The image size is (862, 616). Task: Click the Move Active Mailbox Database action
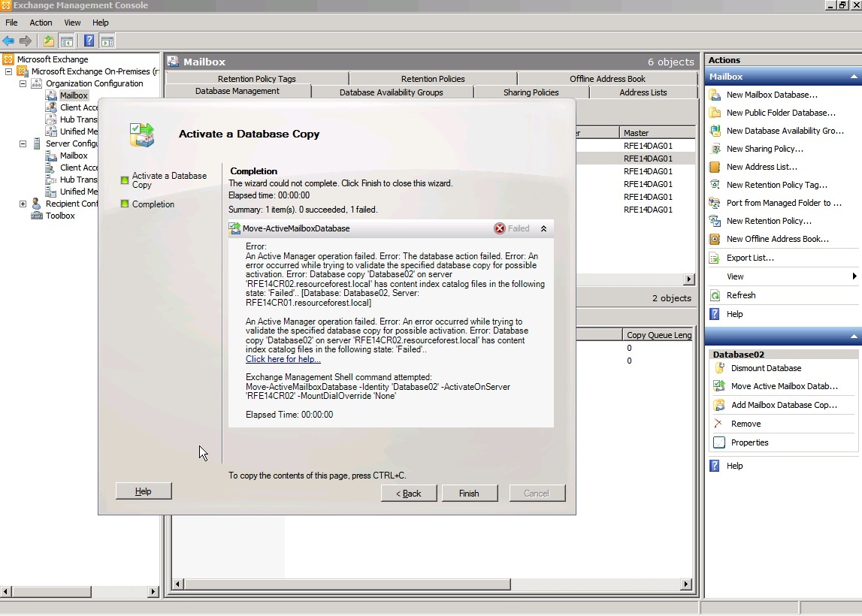(x=784, y=386)
